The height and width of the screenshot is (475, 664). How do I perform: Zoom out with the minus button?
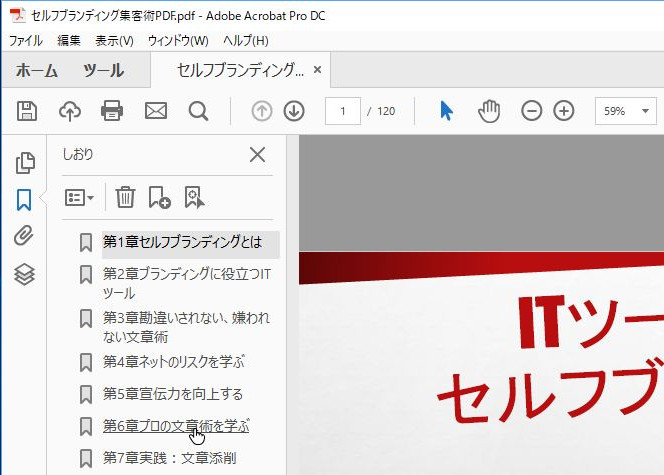point(532,111)
